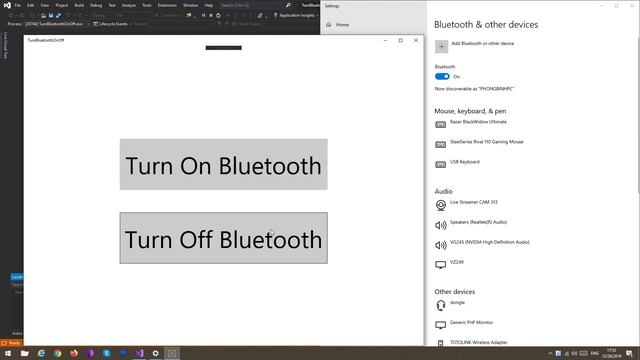The height and width of the screenshot is (360, 640).
Task: Go to Home in Settings
Action: [342, 25]
